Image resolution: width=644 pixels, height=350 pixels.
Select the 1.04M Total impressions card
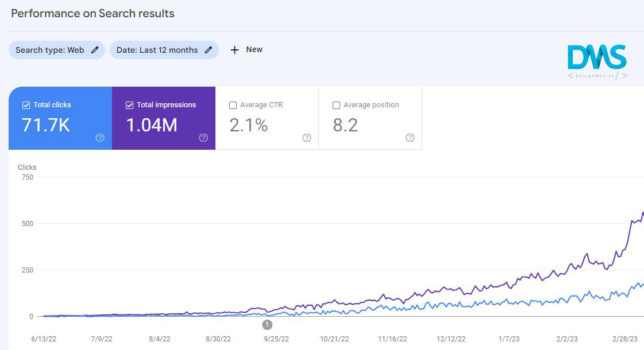click(x=164, y=118)
